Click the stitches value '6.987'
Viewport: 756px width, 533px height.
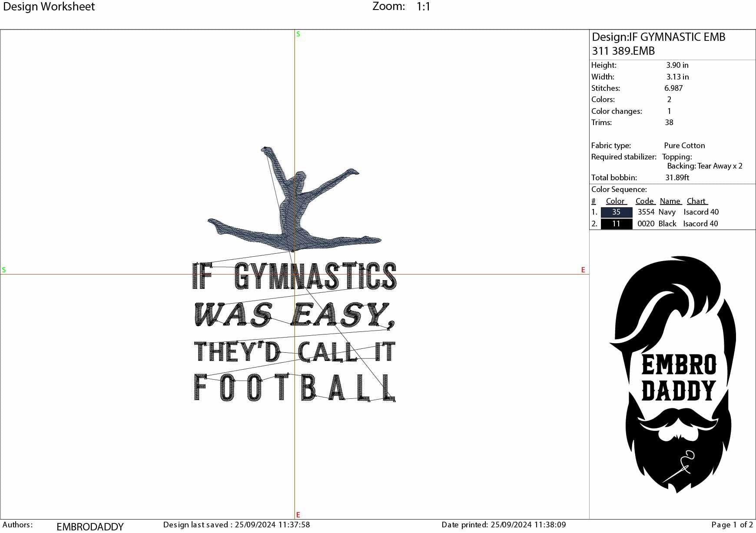(x=673, y=88)
